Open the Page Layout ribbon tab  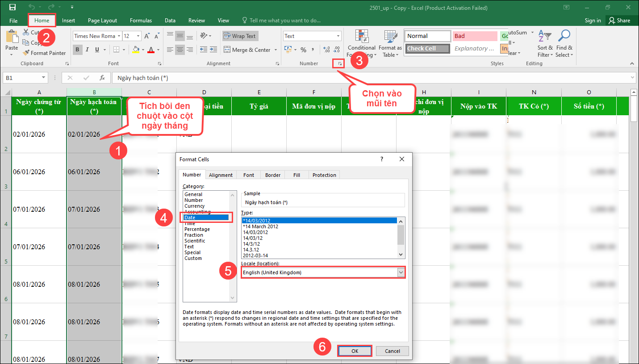click(102, 21)
